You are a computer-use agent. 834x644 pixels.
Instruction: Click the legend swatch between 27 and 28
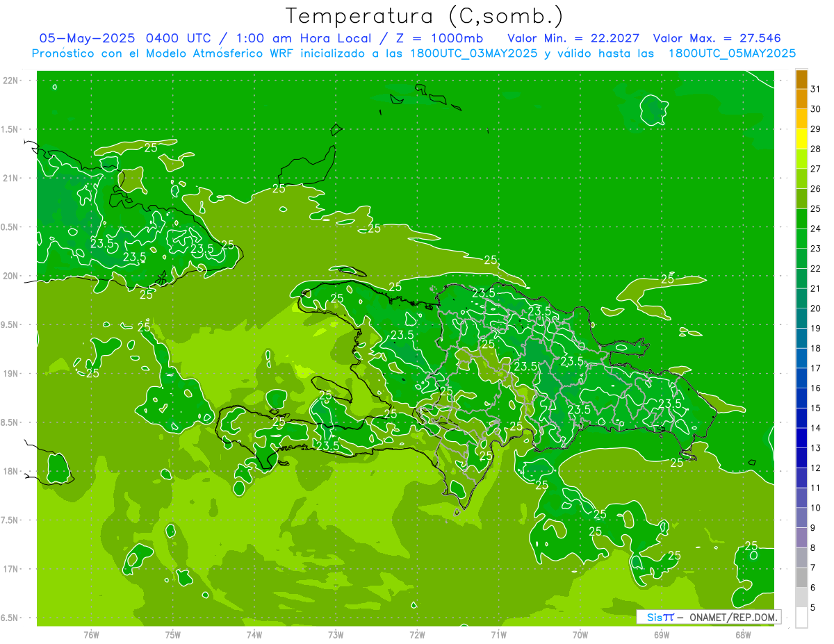point(801,158)
